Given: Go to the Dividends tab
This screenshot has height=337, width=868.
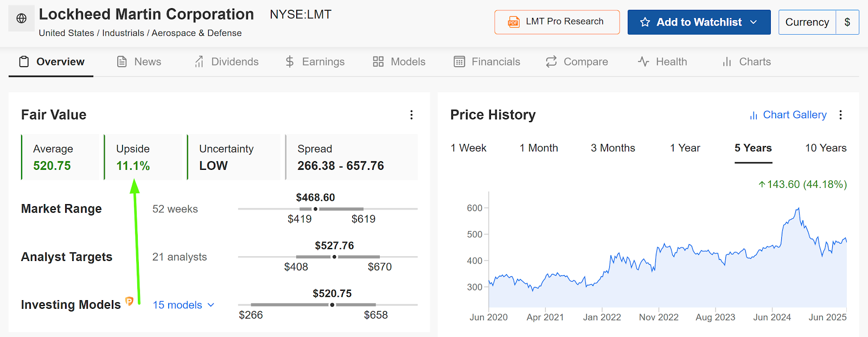Looking at the screenshot, I should [x=226, y=62].
